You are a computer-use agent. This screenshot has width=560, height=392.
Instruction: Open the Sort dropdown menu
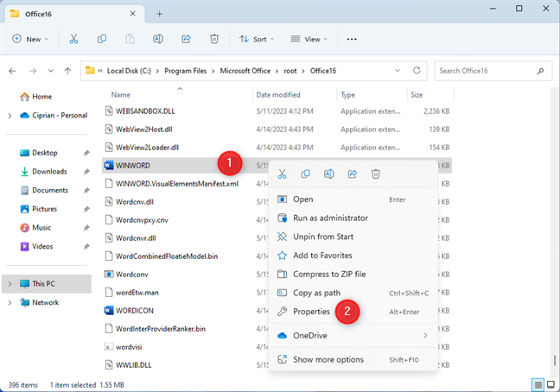pyautogui.click(x=257, y=39)
